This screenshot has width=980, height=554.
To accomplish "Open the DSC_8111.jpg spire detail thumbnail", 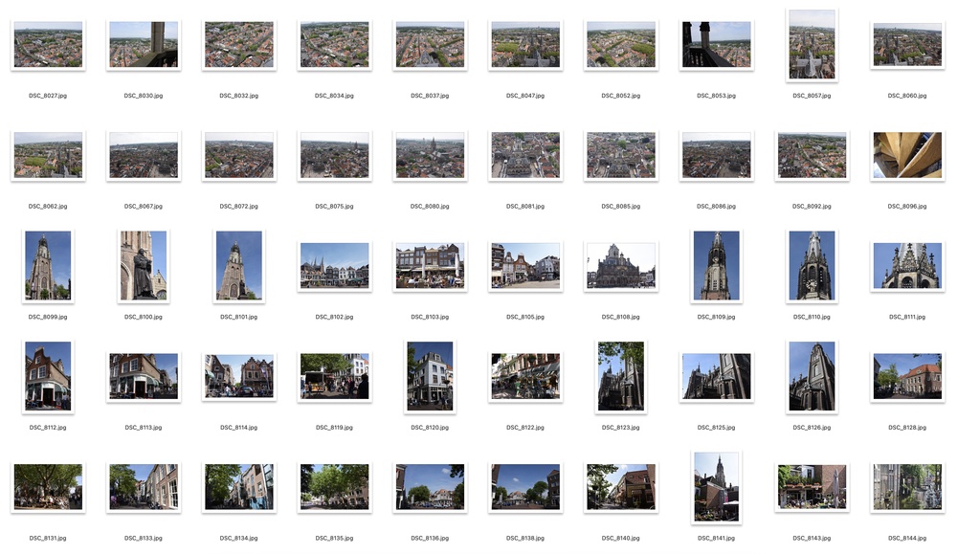I will pyautogui.click(x=907, y=265).
